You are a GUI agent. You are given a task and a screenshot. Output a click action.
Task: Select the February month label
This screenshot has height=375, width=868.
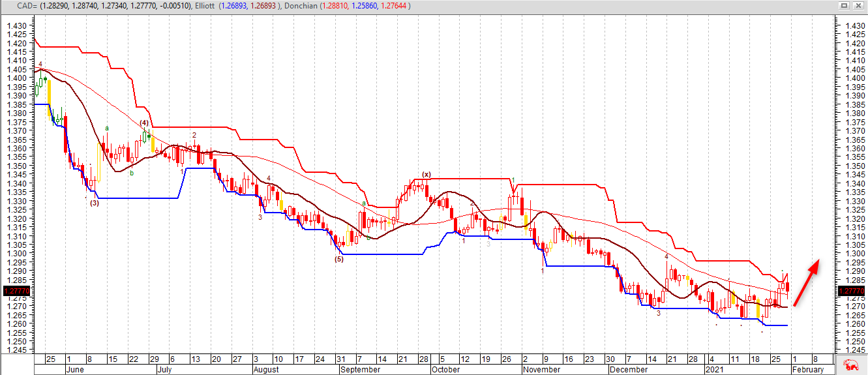pyautogui.click(x=808, y=369)
